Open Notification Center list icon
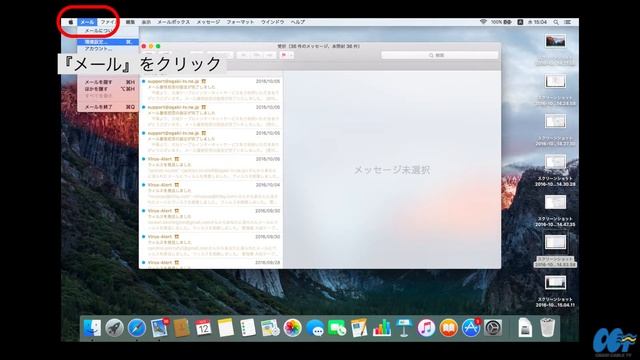Image resolution: width=640 pixels, height=360 pixels. pos(568,22)
